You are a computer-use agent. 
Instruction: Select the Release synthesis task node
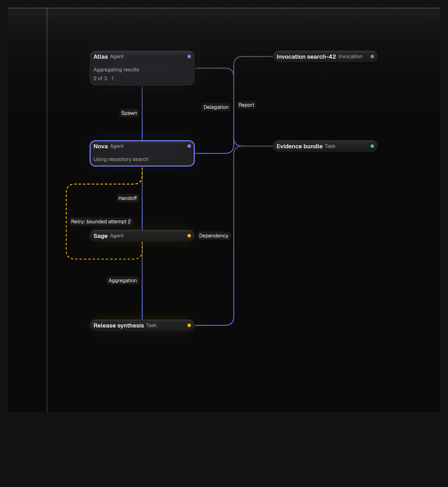coord(142,325)
